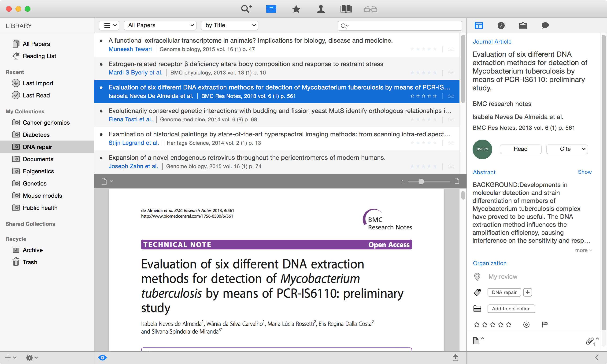The height and width of the screenshot is (364, 607).
Task: Toggle reading glasses on Muneesh Tewari row
Action: click(451, 49)
